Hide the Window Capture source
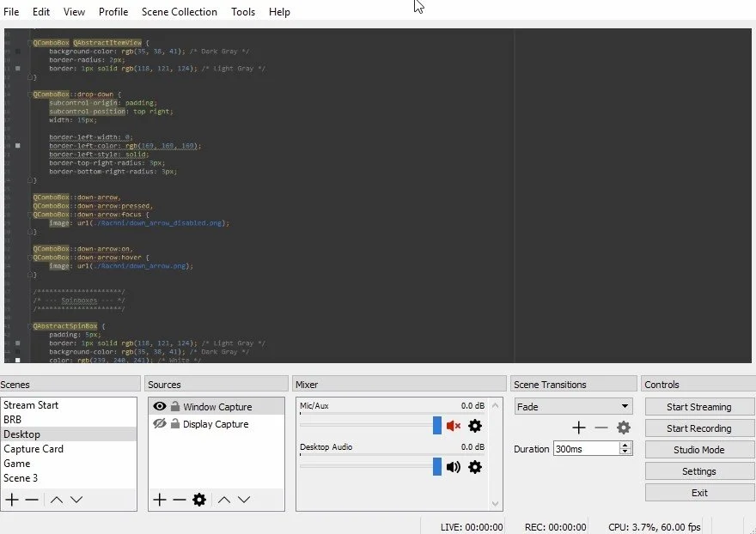This screenshot has height=534, width=756. [x=159, y=407]
